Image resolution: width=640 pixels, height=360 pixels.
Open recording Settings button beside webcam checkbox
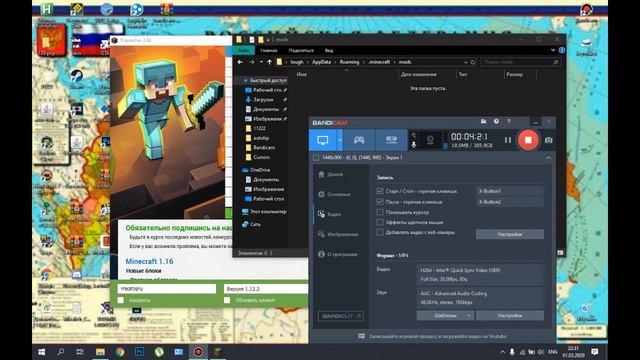click(x=509, y=234)
